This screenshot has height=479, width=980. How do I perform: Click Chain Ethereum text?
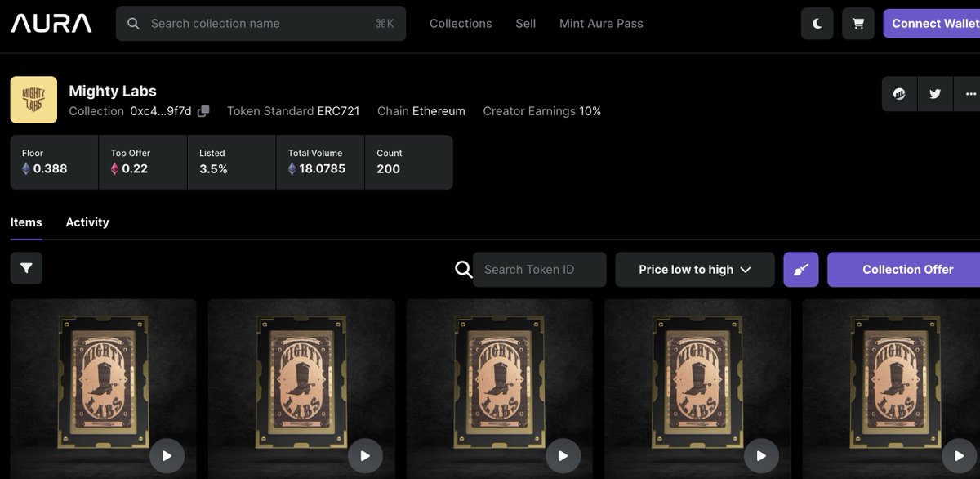click(x=421, y=111)
